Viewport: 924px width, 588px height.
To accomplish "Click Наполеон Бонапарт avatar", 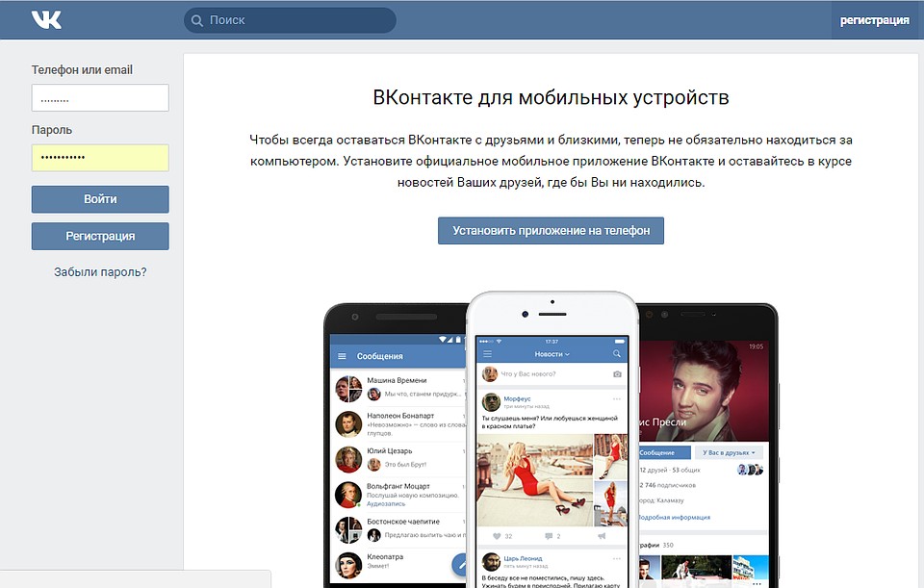I will click(x=348, y=424).
